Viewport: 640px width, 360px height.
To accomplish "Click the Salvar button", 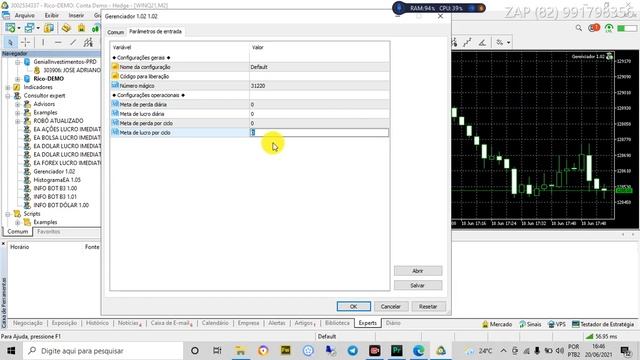I will (418, 285).
